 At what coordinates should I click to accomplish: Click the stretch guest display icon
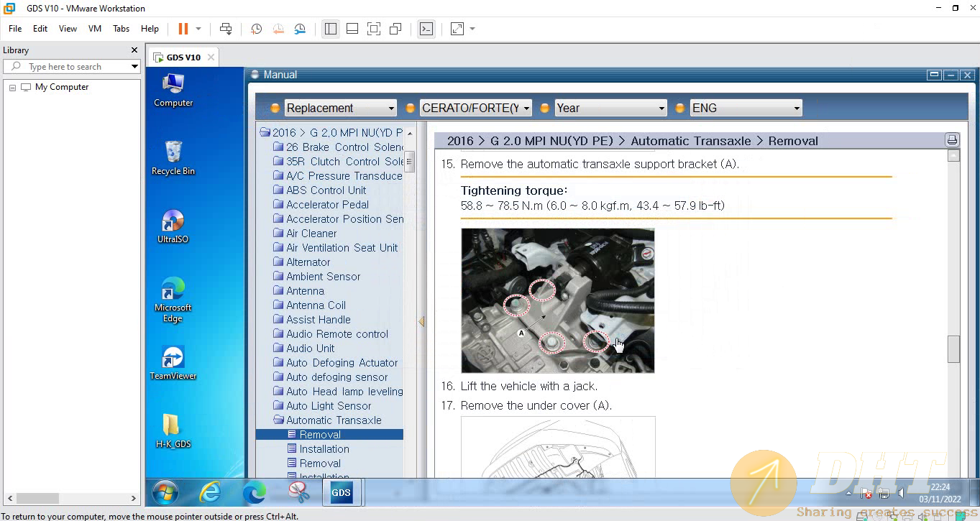point(457,29)
